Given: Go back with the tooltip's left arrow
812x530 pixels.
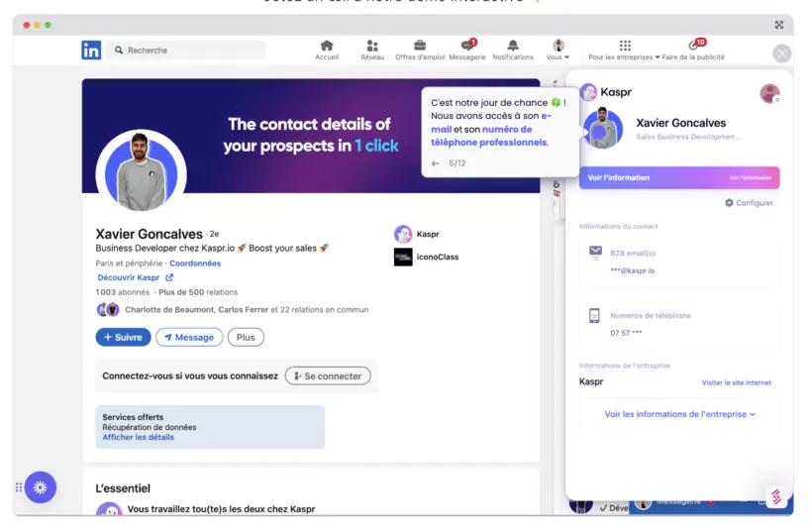Looking at the screenshot, I should 436,163.
